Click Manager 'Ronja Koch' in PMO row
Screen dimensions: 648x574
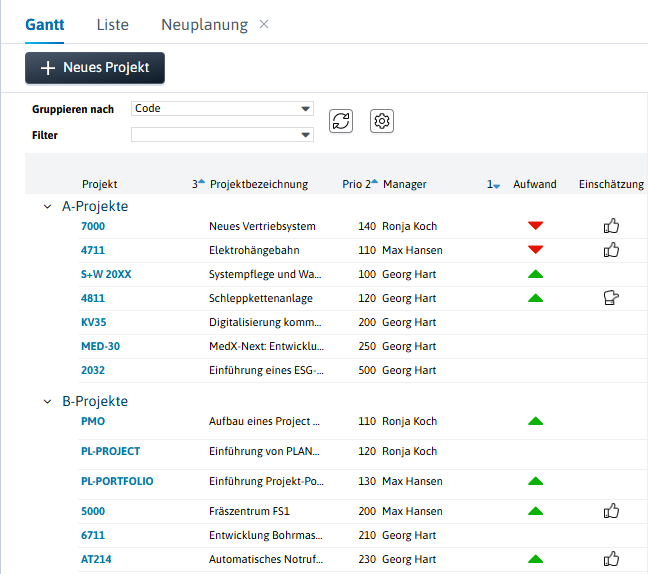tap(410, 421)
